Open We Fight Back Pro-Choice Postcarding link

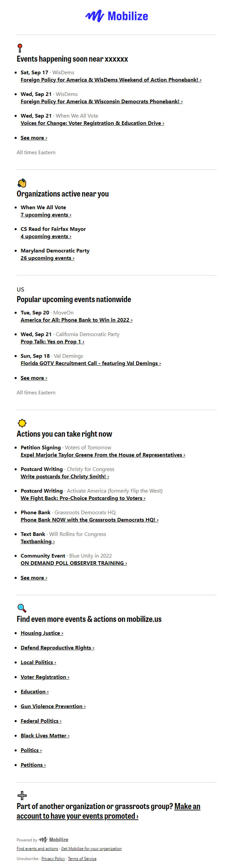(x=83, y=498)
